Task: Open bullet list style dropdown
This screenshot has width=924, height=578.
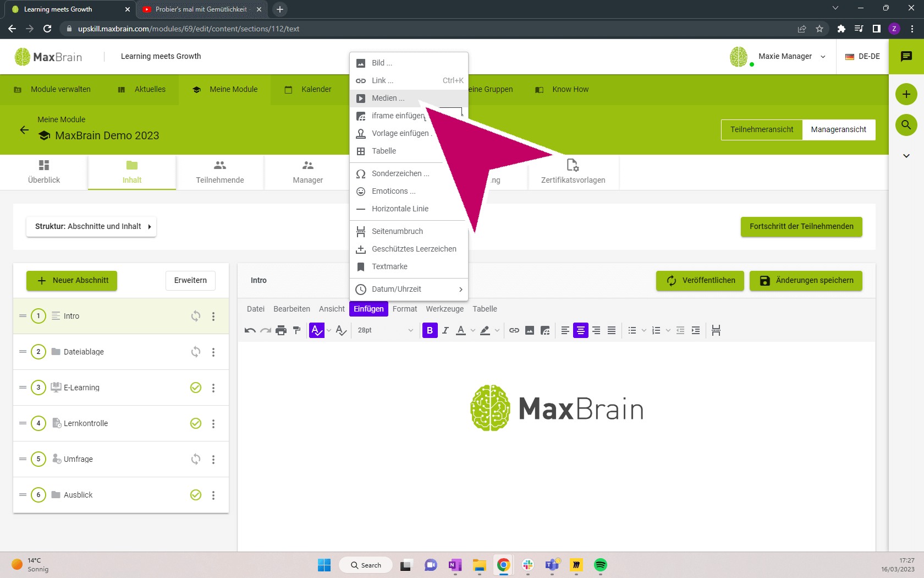Action: [x=644, y=330]
